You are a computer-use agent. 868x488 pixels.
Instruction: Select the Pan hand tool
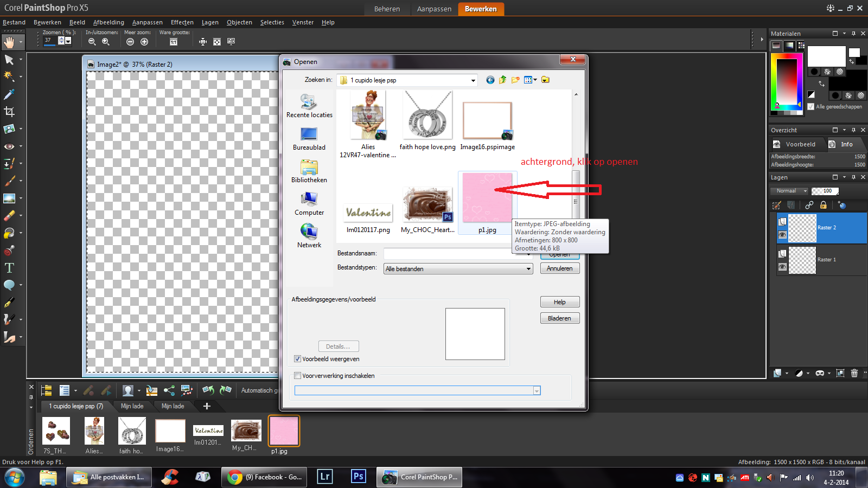coord(9,42)
